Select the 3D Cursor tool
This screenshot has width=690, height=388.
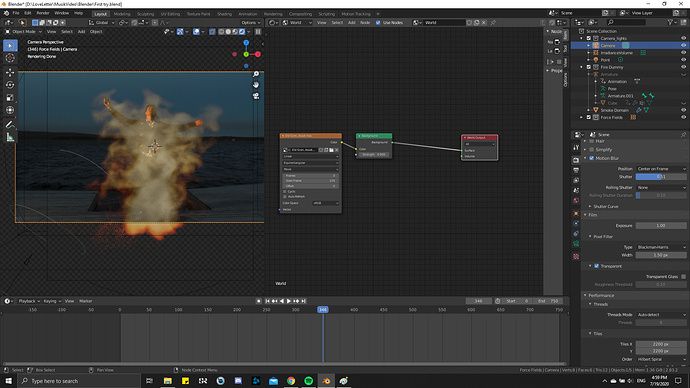tap(10, 58)
